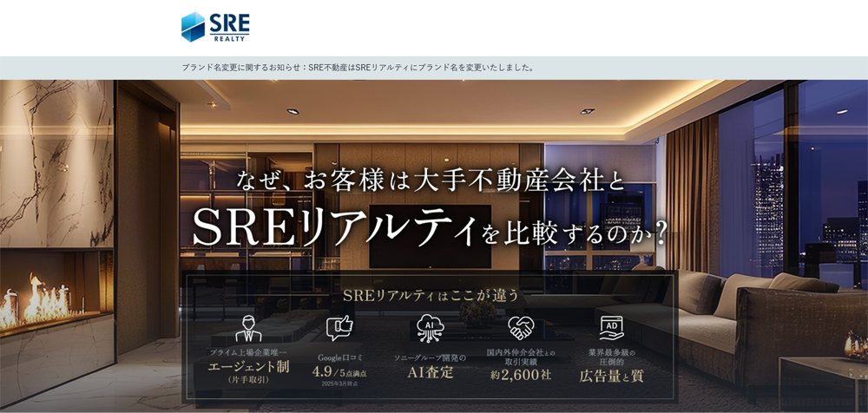Click the 'AI査定' text
Image resolution: width=868 pixels, height=413 pixels.
click(x=431, y=372)
